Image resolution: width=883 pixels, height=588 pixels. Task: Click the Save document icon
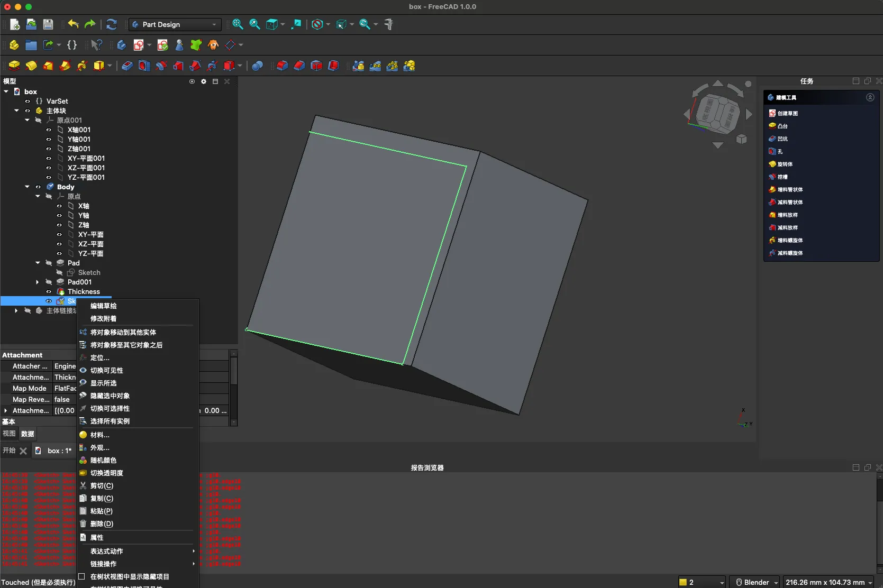pos(48,24)
